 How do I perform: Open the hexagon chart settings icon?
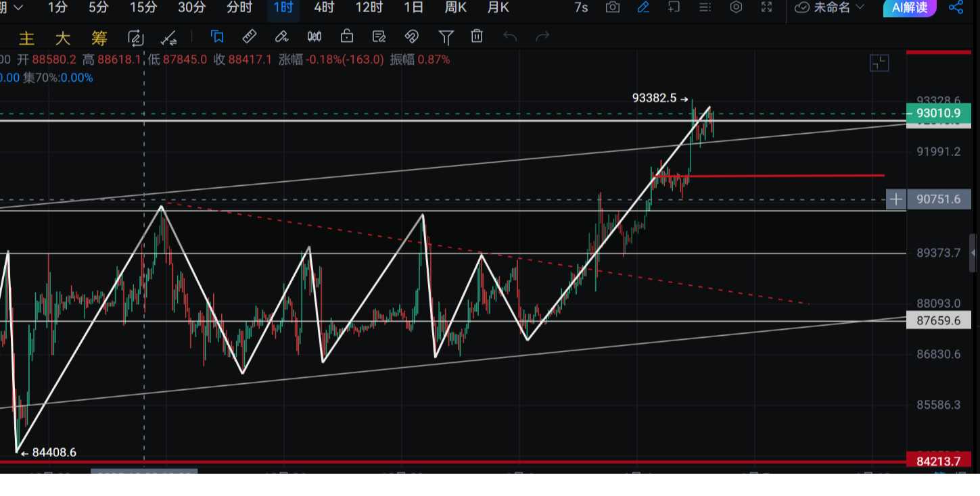[x=736, y=7]
